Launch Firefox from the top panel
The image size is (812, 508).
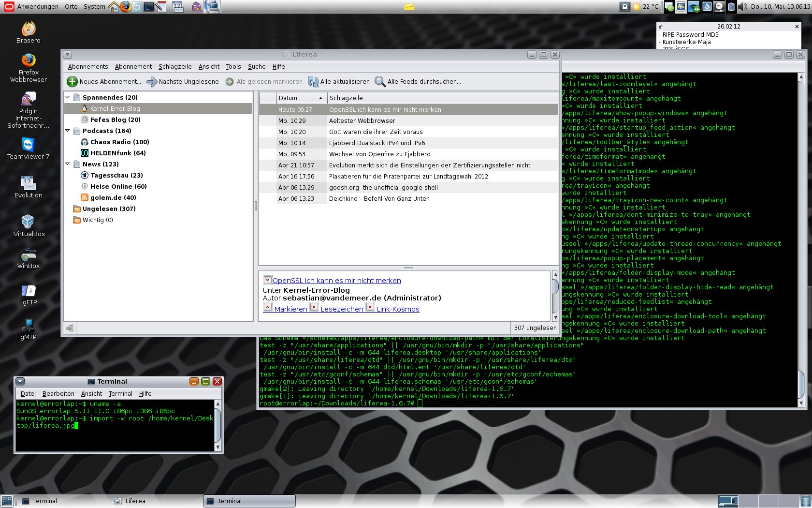click(126, 7)
